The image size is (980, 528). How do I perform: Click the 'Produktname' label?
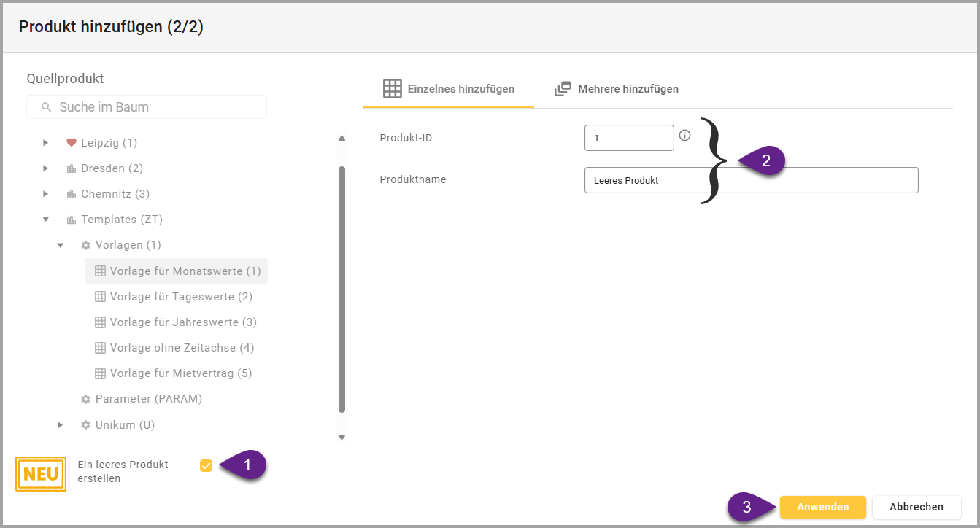[413, 179]
